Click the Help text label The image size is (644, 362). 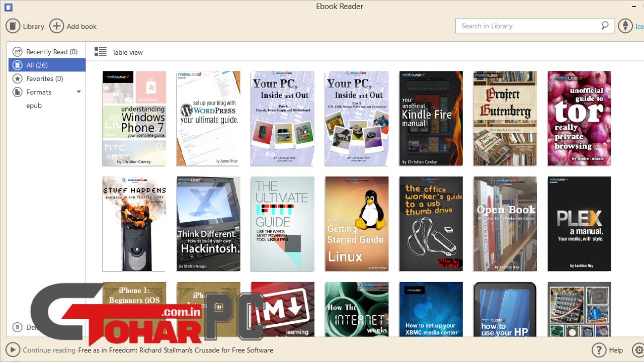(616, 350)
